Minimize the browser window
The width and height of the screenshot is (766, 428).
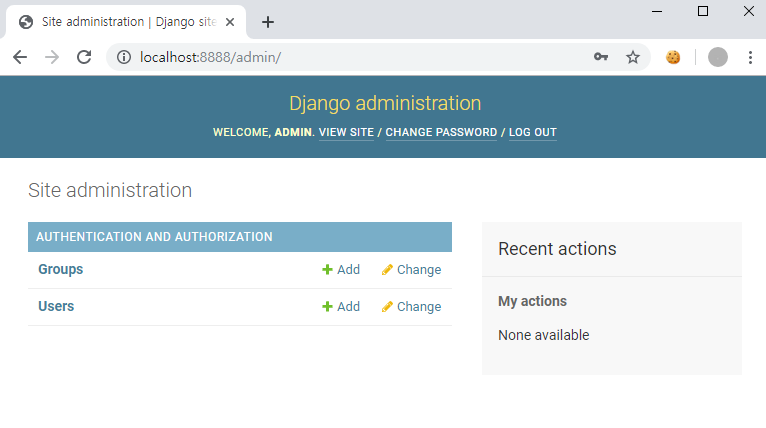657,11
